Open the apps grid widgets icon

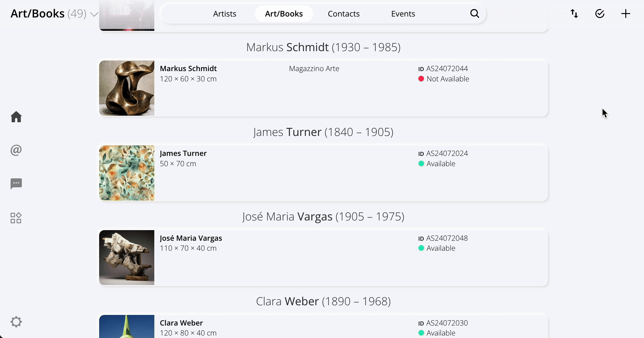tap(16, 218)
